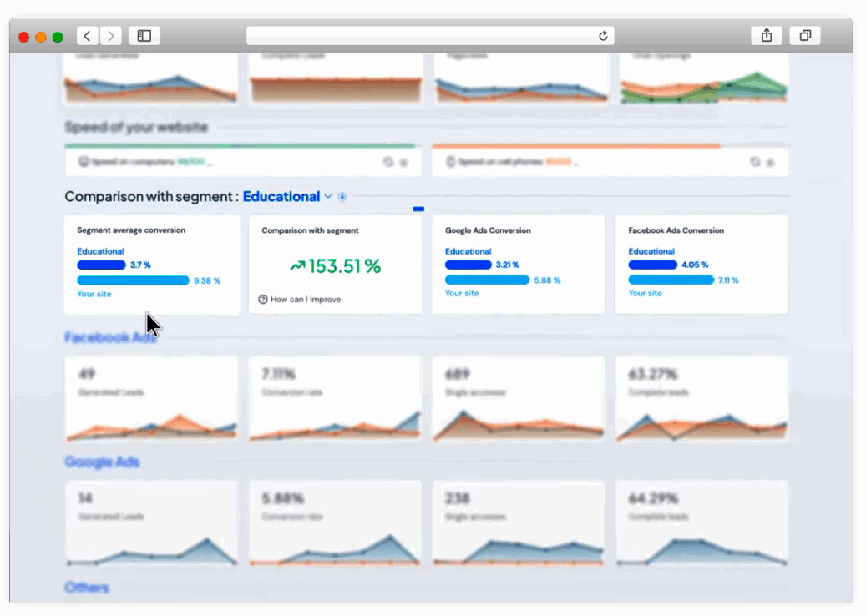Click the How can I improve link
The width and height of the screenshot is (866, 616).
(x=306, y=299)
